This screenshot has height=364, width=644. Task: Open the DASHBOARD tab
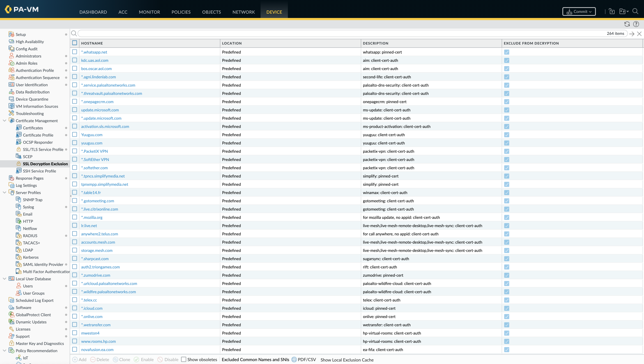pos(93,12)
